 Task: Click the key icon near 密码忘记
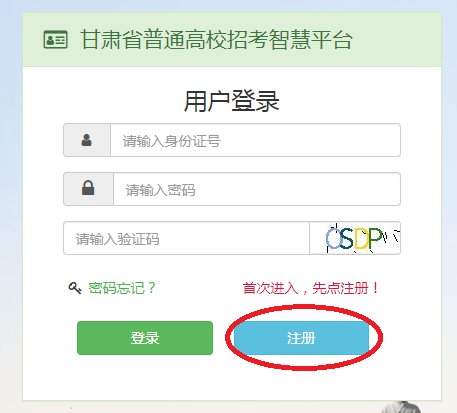pos(75,288)
